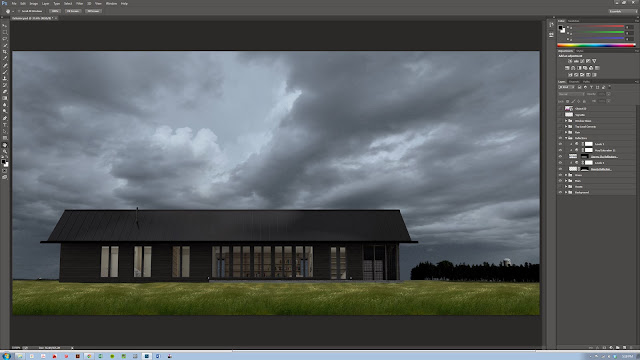Click foreground color swatch in toolbox

pos(4,161)
